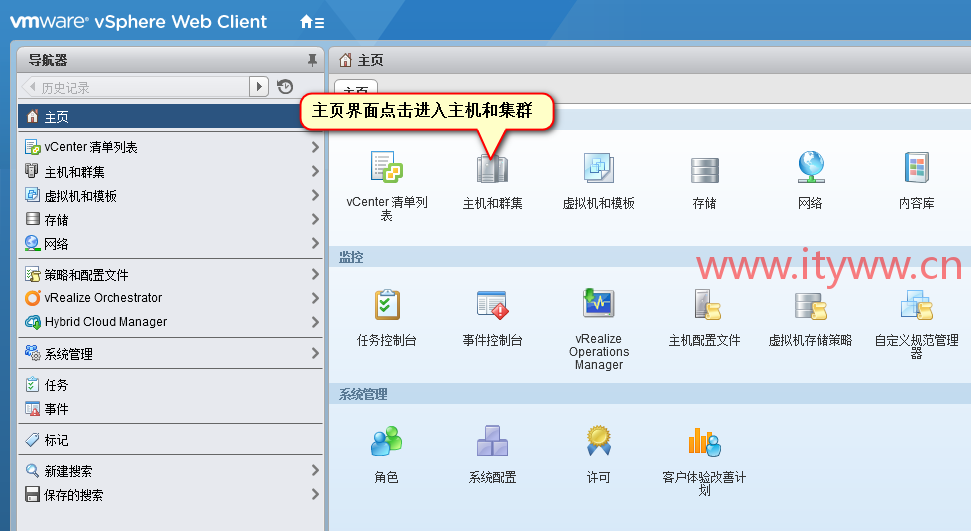The image size is (971, 531).
Task: Open the 客户体验改善计划 icon
Action: [705, 442]
